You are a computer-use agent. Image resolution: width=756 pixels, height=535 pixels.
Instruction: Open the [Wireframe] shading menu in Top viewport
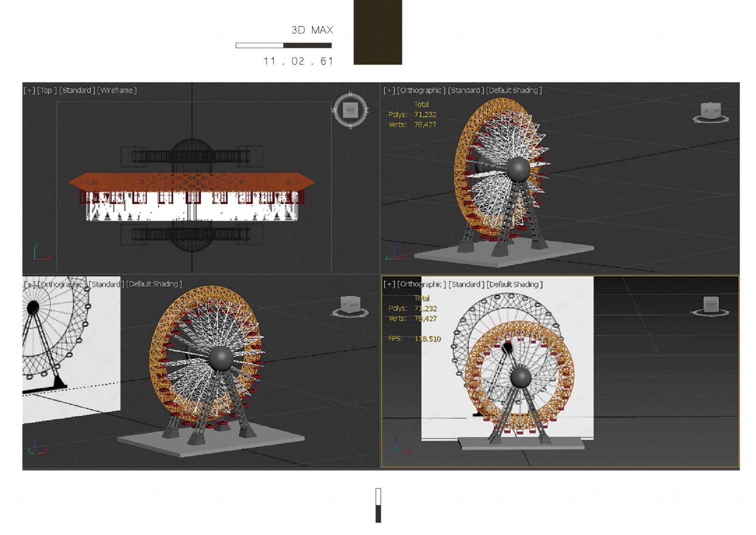tap(117, 90)
